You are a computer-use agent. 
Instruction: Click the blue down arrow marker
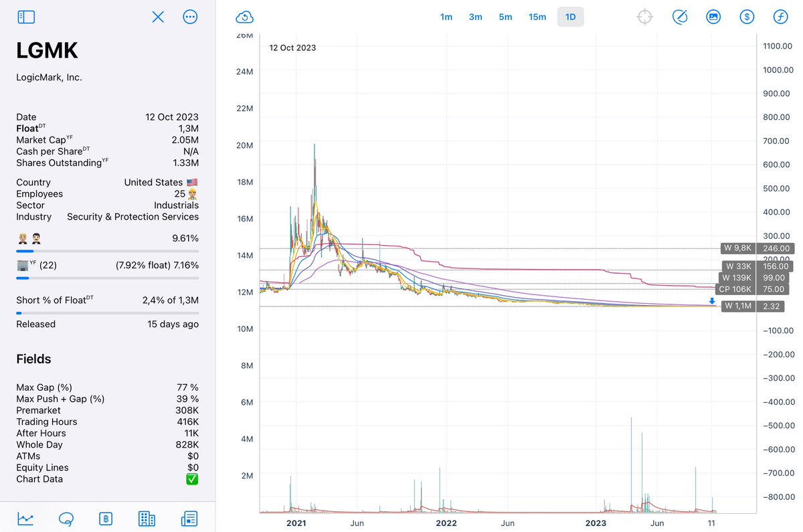[712, 301]
